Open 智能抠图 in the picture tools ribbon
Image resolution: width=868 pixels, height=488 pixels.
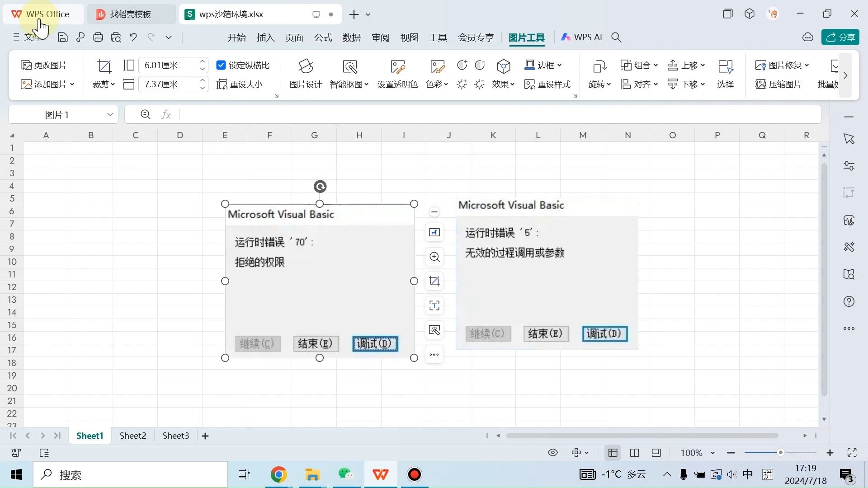point(349,74)
